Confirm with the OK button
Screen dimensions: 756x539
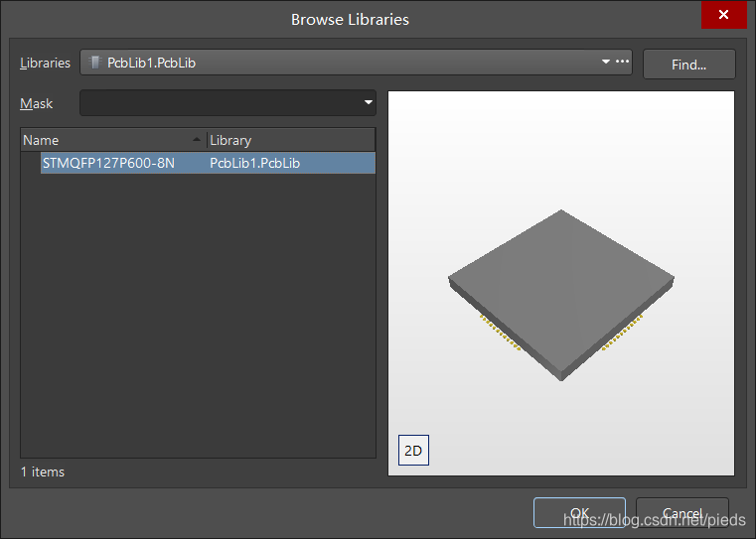point(579,513)
